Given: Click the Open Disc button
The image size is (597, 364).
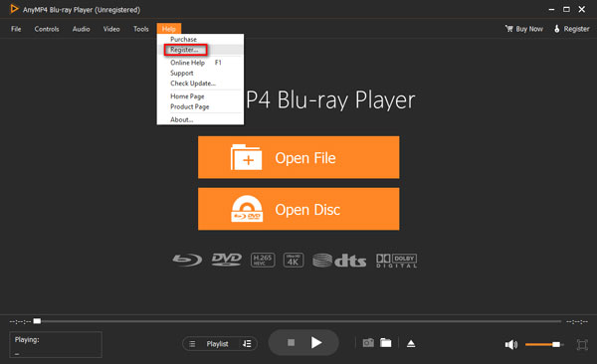Looking at the screenshot, I should (x=298, y=209).
